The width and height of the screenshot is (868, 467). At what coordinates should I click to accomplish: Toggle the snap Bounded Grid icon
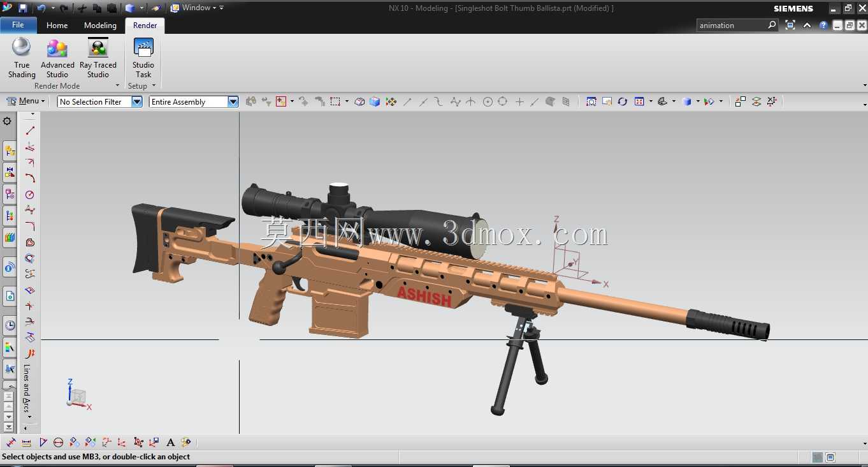pos(566,101)
